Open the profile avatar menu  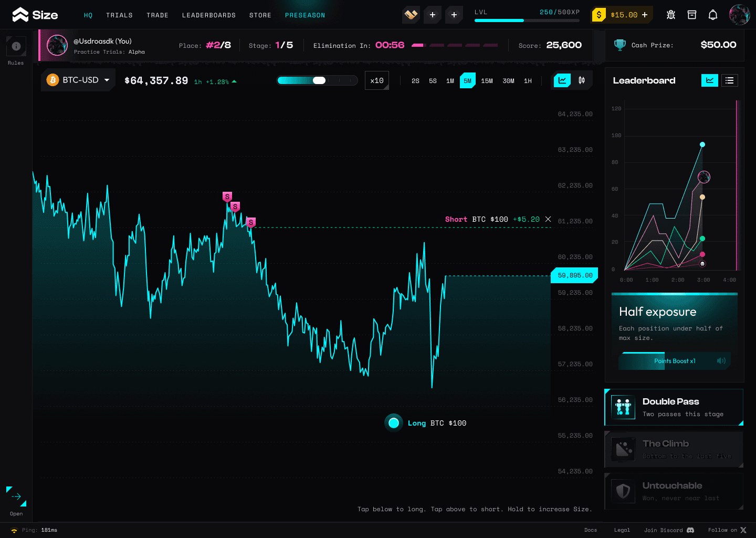(x=739, y=15)
